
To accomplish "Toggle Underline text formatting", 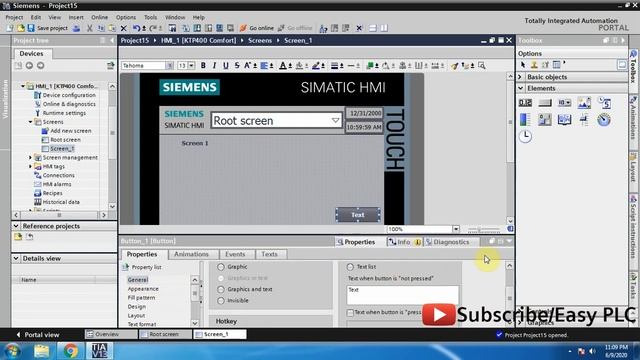I will point(226,65).
